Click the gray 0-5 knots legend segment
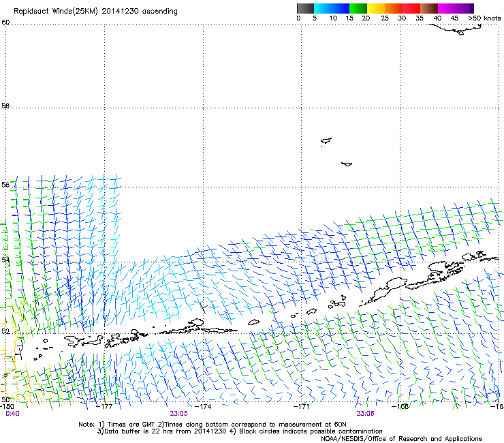This screenshot has height=443, width=504. coord(305,8)
